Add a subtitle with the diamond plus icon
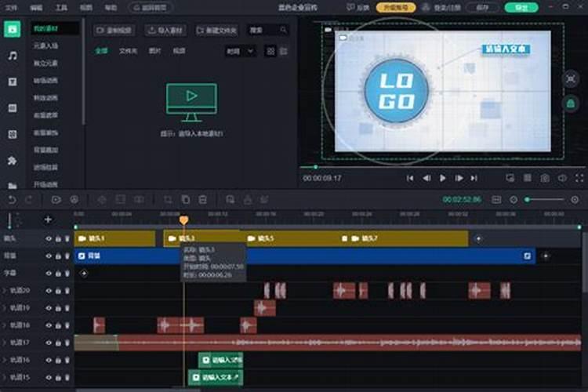This screenshot has width=588, height=392. tap(84, 274)
